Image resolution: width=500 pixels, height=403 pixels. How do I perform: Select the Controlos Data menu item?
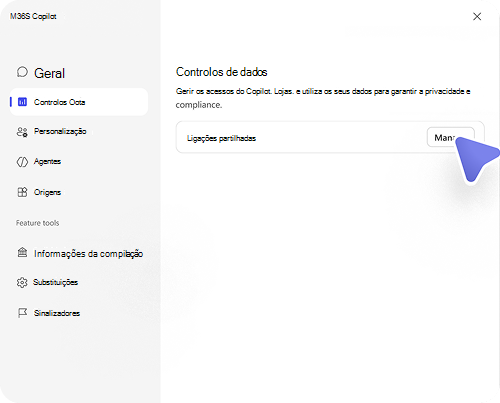point(79,102)
